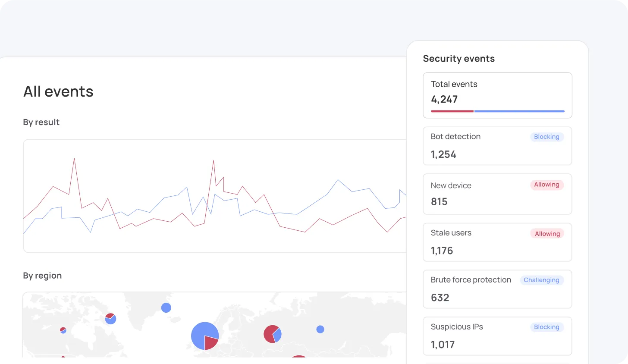Click the Challenging badge on Brute force protection
628x364 pixels.
click(541, 280)
